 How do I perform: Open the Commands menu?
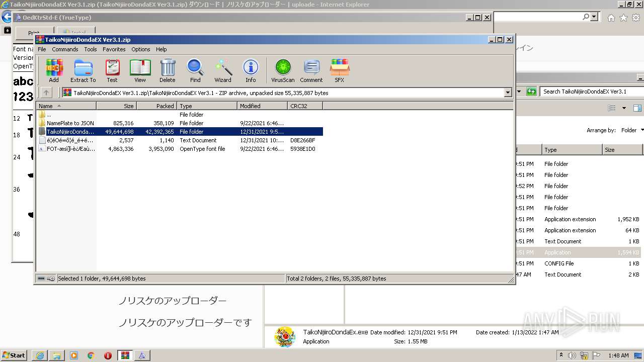click(65, 49)
